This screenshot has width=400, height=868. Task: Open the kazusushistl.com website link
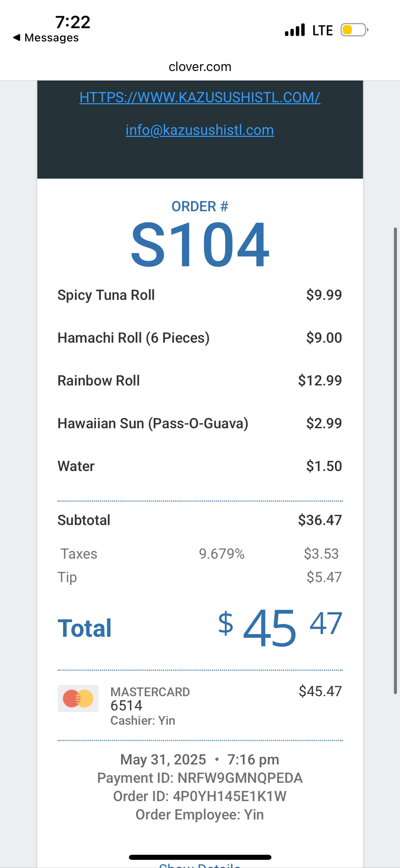(x=200, y=97)
